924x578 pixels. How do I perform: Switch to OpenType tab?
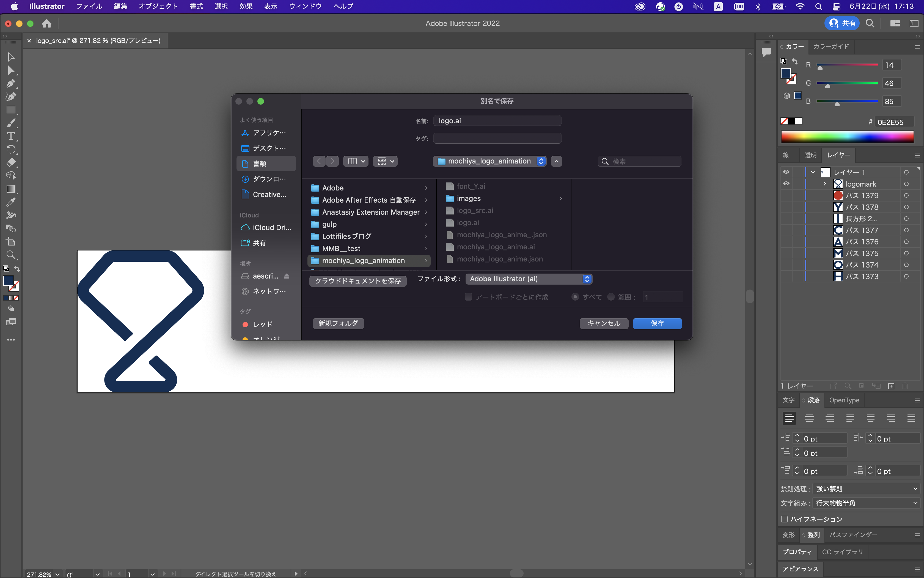point(844,400)
